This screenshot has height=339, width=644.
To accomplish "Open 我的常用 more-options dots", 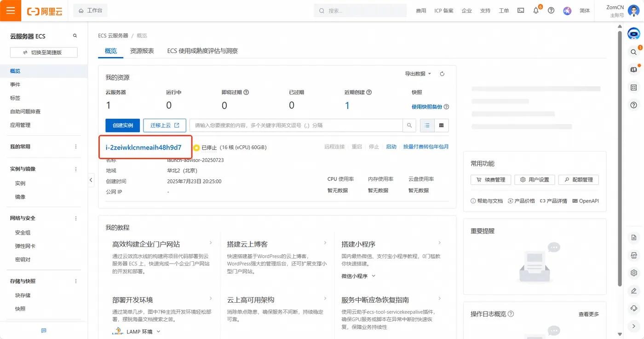I will click(76, 147).
